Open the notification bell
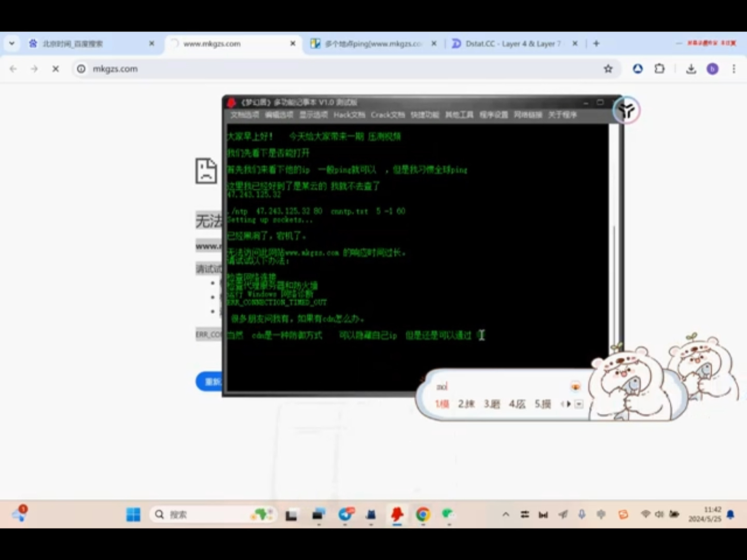 click(731, 514)
